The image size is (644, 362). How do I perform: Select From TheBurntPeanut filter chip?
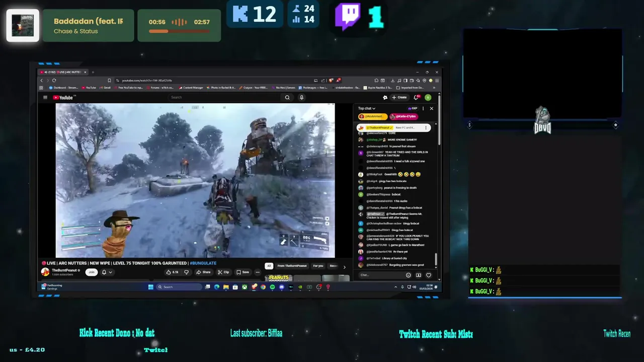(x=292, y=266)
